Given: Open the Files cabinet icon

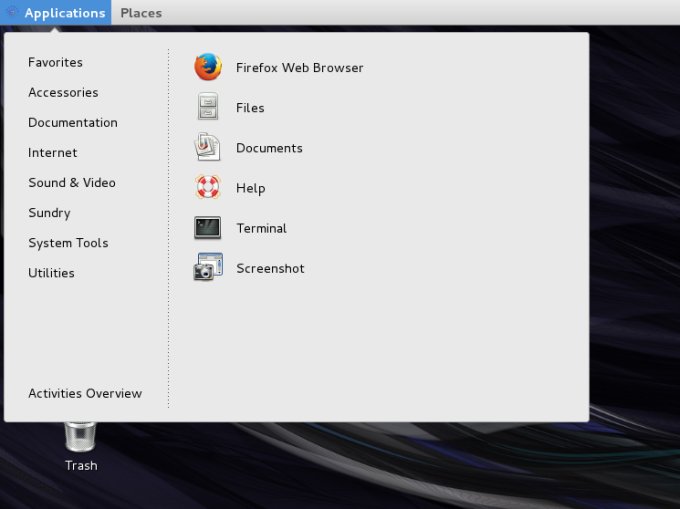Looking at the screenshot, I should click(x=207, y=108).
